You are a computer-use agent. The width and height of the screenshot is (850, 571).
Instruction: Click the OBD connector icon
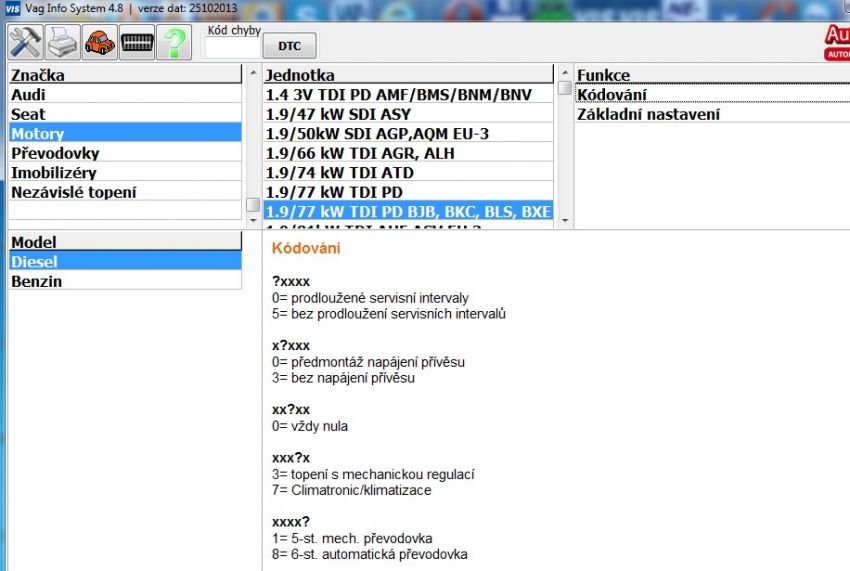pyautogui.click(x=137, y=42)
